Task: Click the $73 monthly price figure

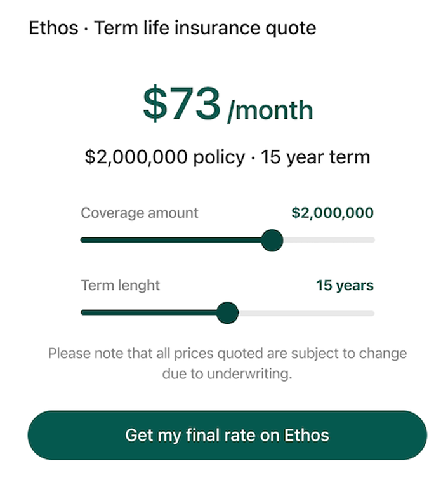Action: pos(181,103)
